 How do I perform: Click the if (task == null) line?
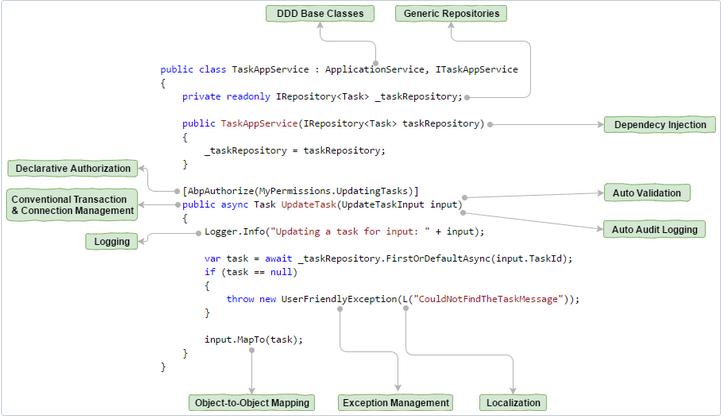click(251, 272)
